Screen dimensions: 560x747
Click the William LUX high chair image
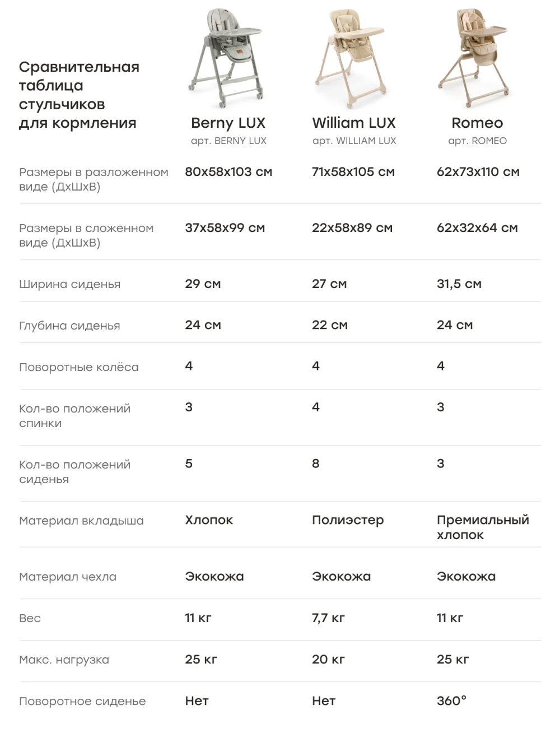(353, 58)
